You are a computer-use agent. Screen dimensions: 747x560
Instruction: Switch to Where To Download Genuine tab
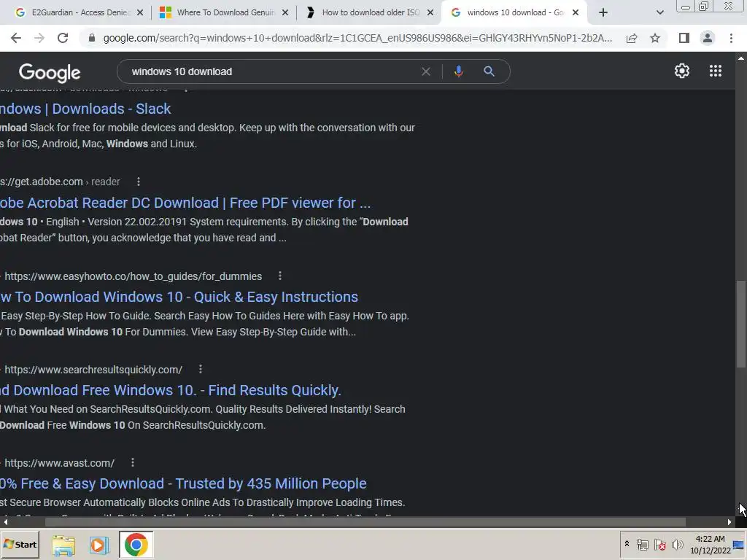224,12
